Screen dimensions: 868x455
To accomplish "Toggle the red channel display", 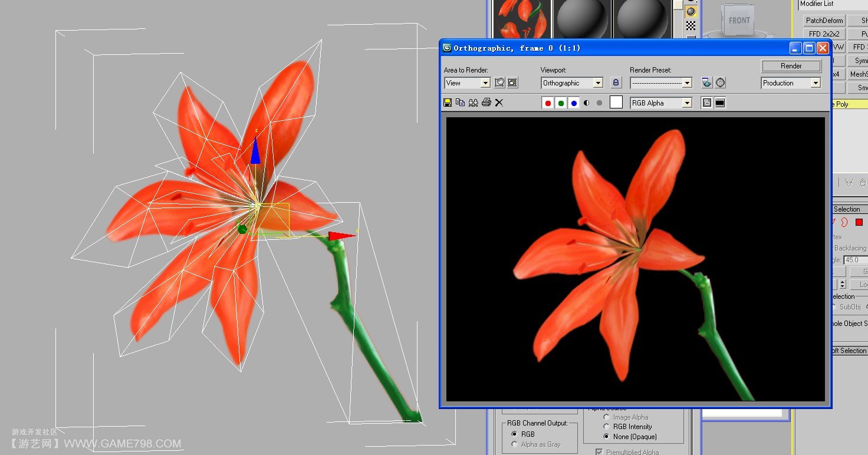I will 548,103.
